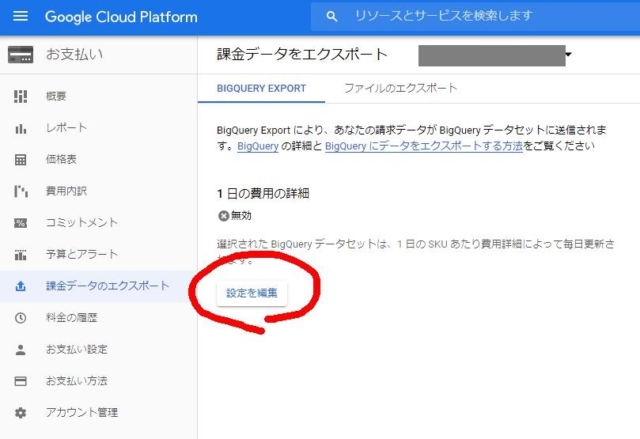
Task: Click the 費用内訳 waterfall chart icon
Action: pos(20,191)
